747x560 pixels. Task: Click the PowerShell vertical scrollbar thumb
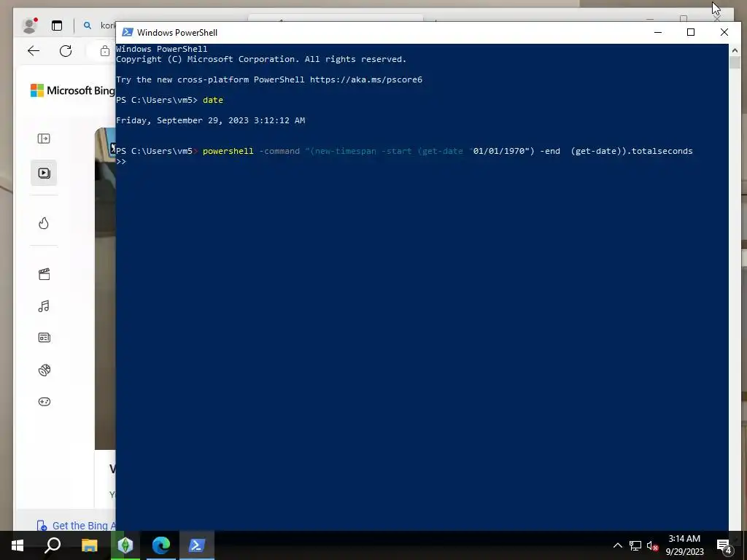(x=734, y=63)
